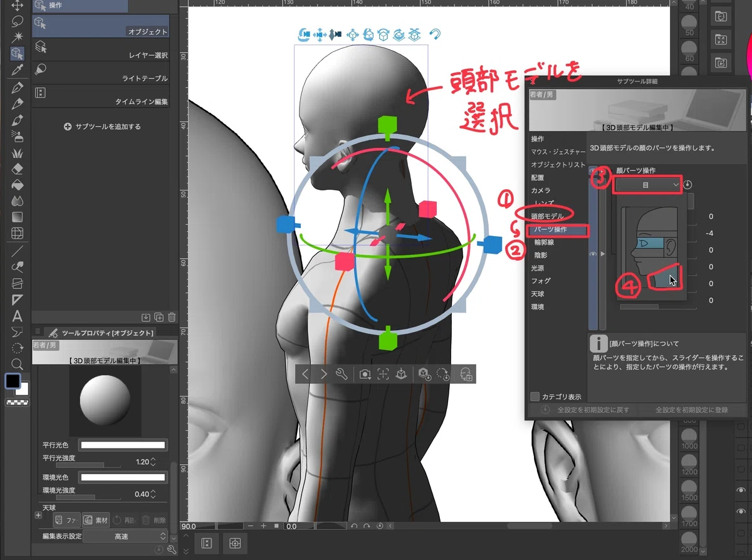Click the trash icon in sub tool panel
Viewport: 752px width, 560px height.
click(x=172, y=317)
